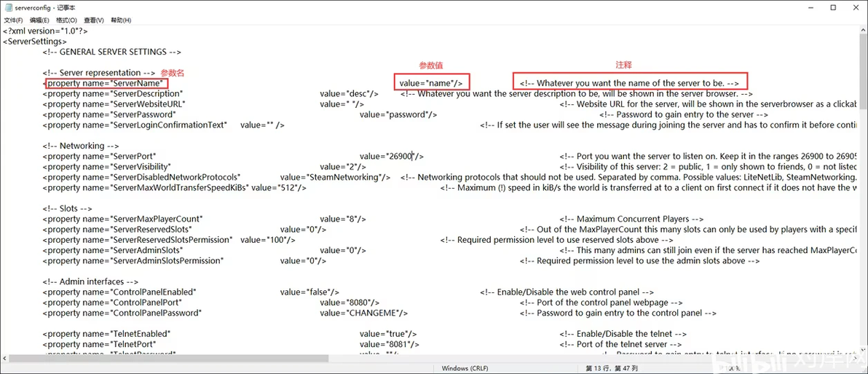Click value="100"/> text

[268, 240]
